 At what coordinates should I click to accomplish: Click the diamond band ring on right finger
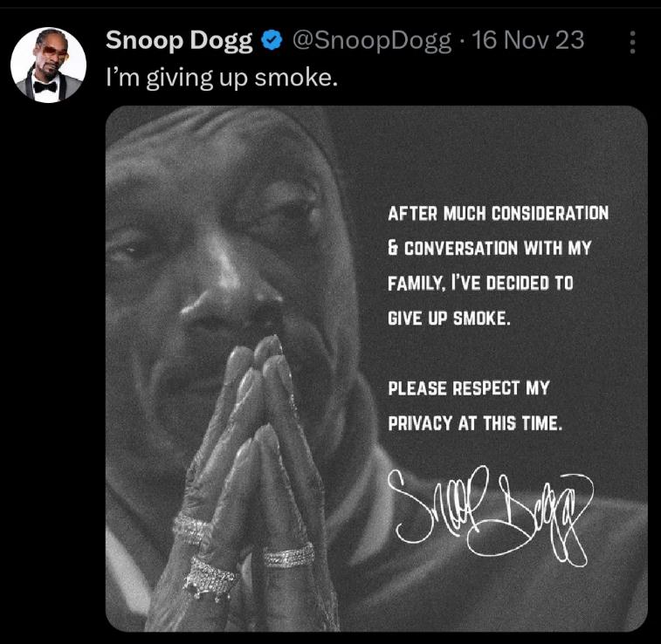(x=289, y=555)
